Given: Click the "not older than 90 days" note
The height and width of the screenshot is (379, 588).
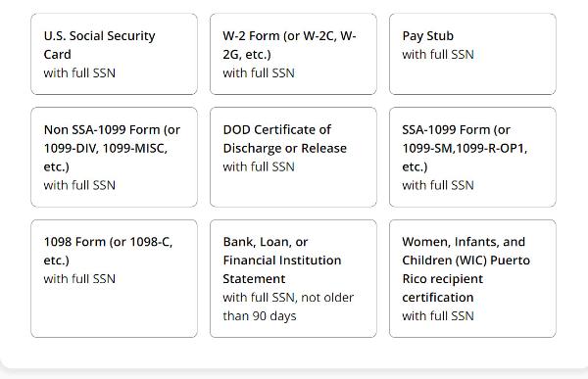Looking at the screenshot, I should 288,307.
